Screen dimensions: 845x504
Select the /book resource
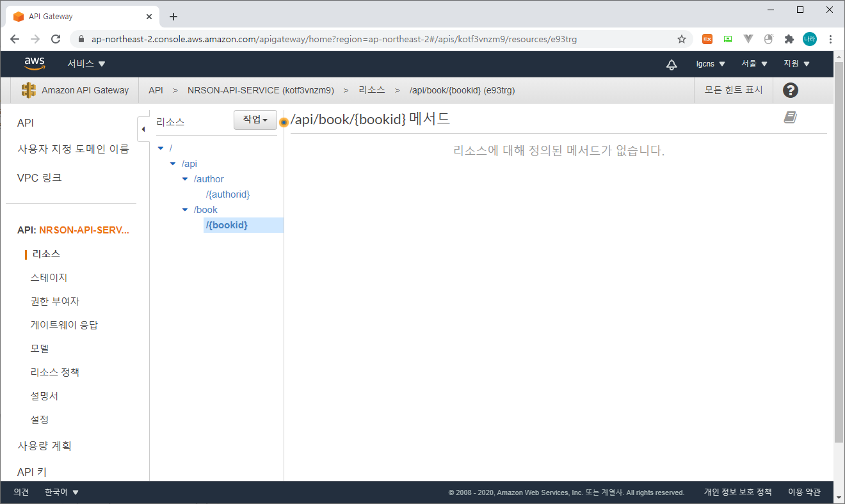coord(205,210)
